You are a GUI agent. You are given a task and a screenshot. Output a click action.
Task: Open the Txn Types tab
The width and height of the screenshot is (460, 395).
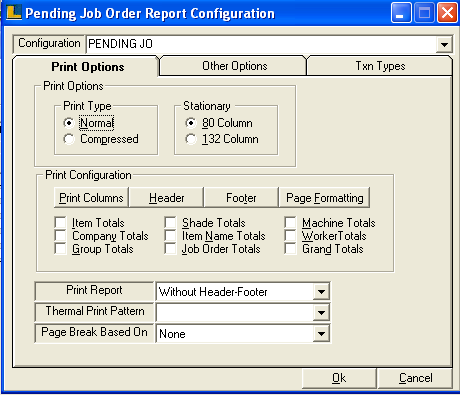pyautogui.click(x=380, y=66)
